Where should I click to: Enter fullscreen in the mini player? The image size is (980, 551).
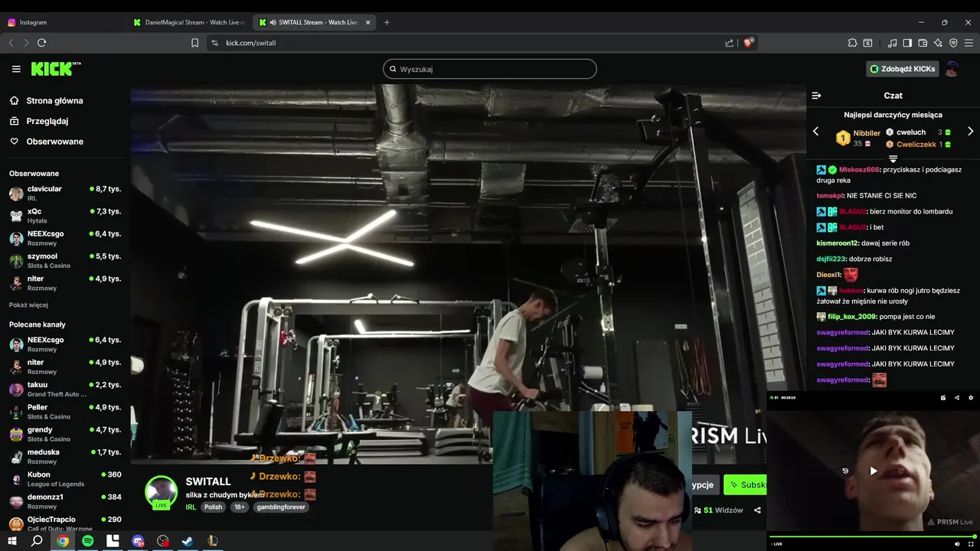point(971,544)
